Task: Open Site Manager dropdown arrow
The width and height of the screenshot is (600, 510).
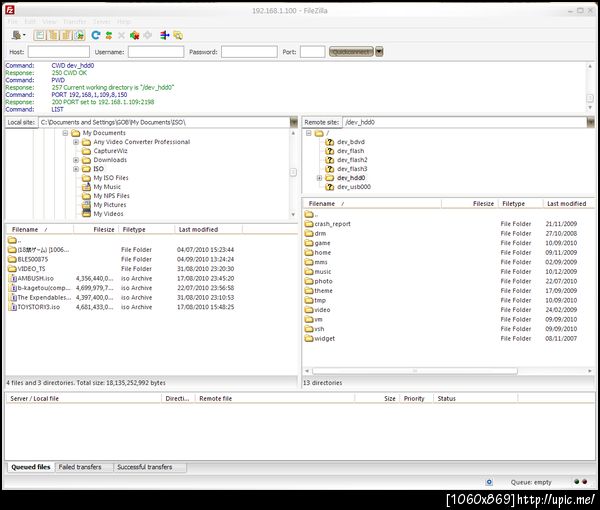Action: (24, 35)
